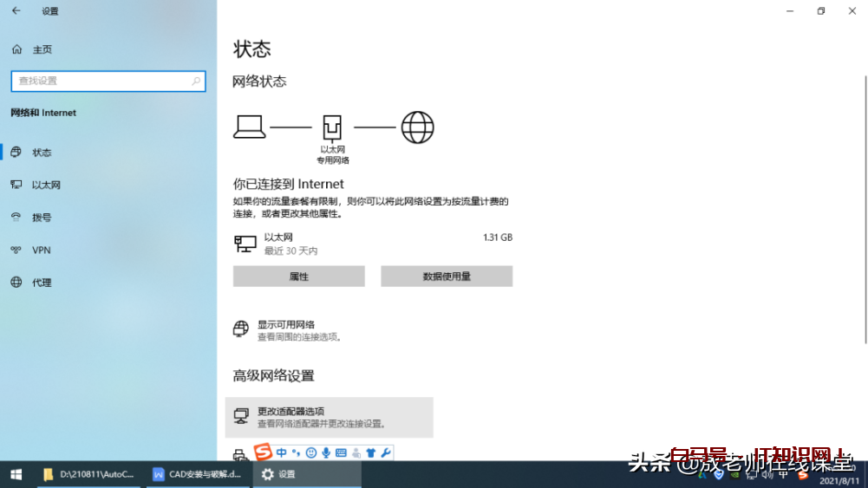Click the 你已连接到 Internet heading
This screenshot has width=868, height=488.
click(289, 184)
